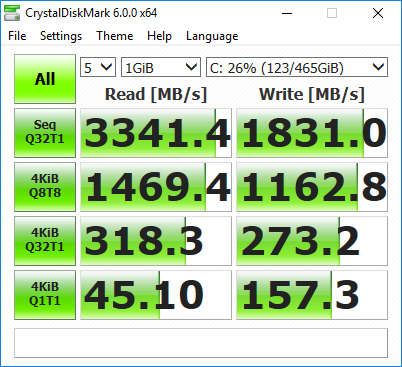This screenshot has width=402, height=367.
Task: Click the empty comment field at bottom
Action: point(201,343)
